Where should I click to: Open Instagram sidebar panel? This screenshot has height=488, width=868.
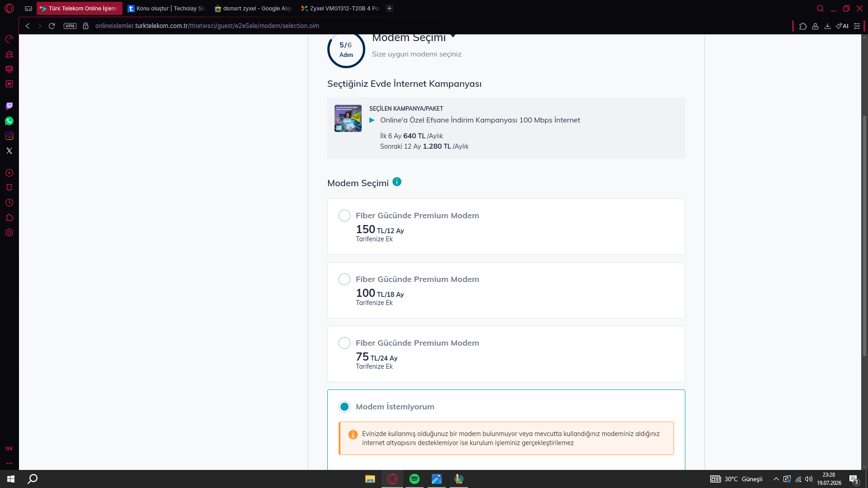tap(9, 136)
